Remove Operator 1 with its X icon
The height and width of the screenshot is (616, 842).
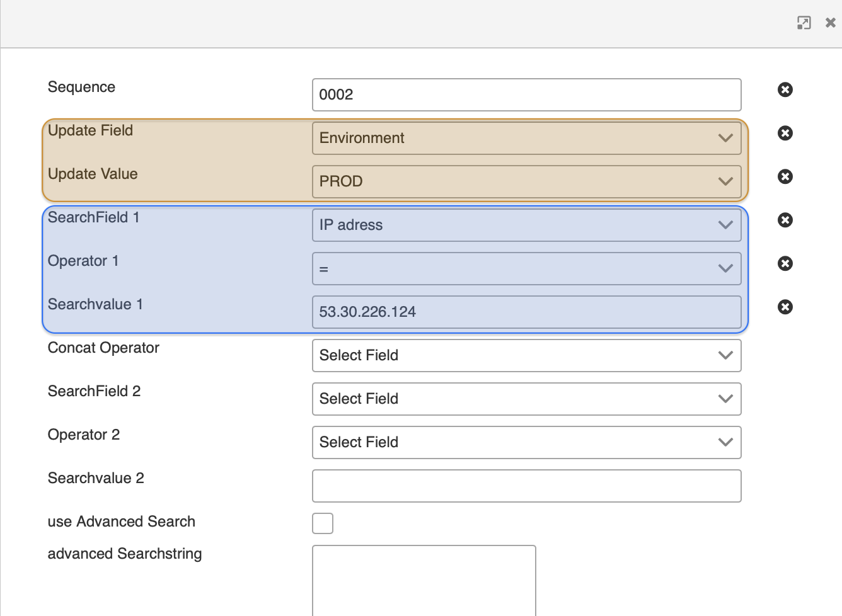tap(785, 263)
